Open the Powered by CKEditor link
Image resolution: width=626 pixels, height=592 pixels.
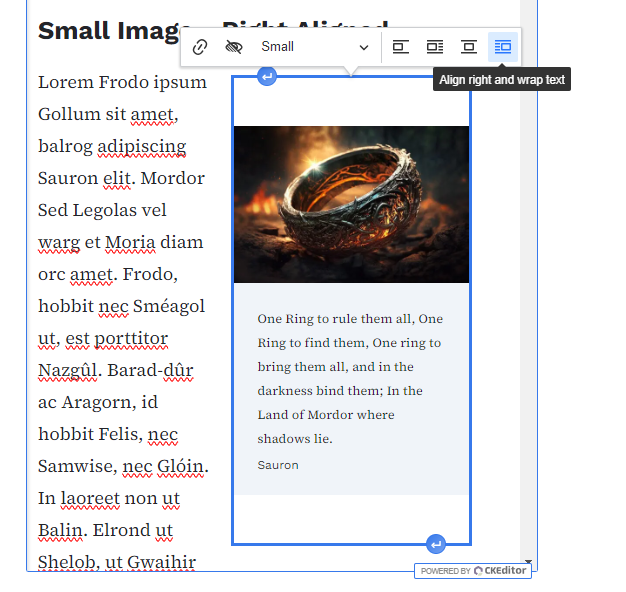[x=473, y=571]
